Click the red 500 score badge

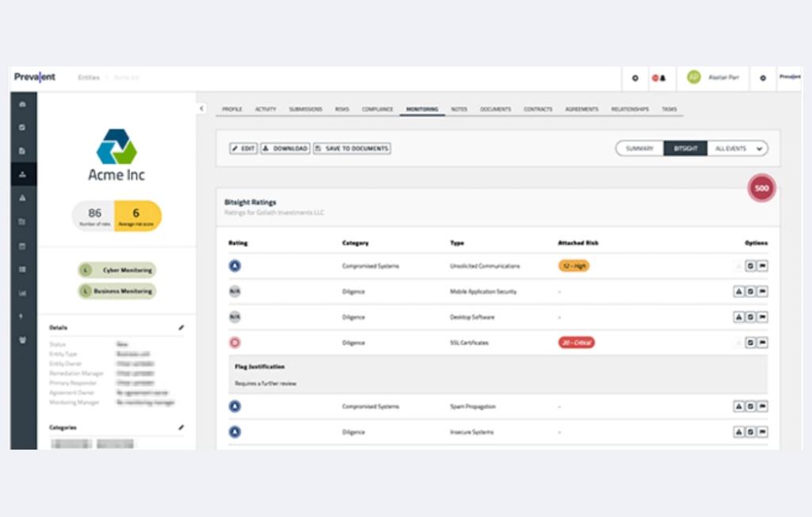coord(761,189)
